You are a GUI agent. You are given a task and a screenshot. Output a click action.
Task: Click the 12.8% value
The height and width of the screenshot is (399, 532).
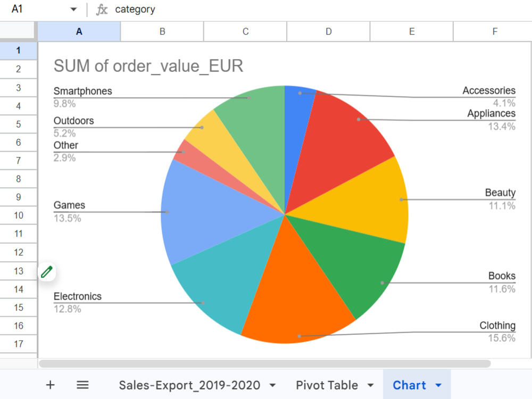(x=67, y=309)
